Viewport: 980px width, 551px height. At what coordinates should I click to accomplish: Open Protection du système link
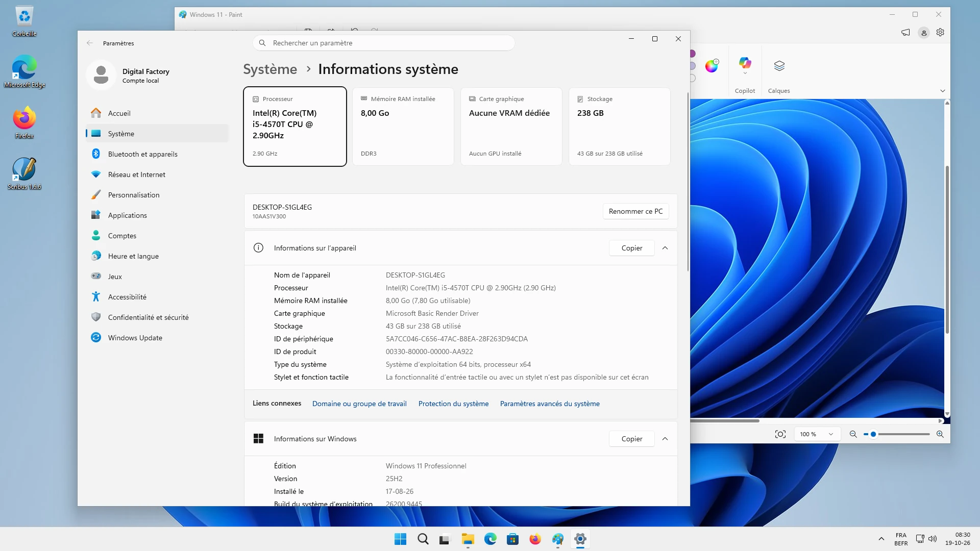tap(453, 404)
